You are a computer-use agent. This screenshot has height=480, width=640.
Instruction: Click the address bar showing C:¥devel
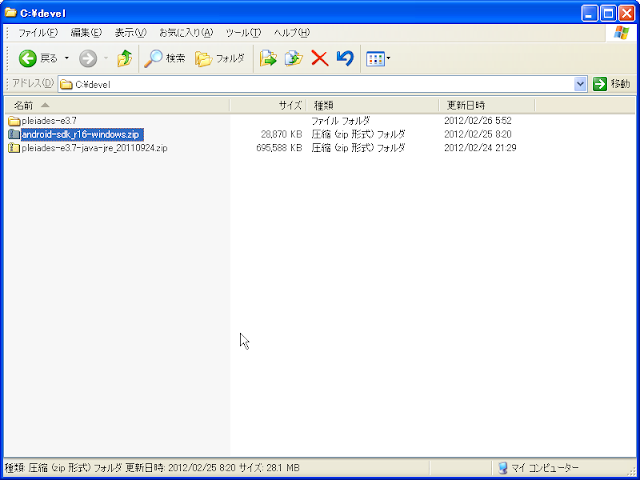(322, 84)
